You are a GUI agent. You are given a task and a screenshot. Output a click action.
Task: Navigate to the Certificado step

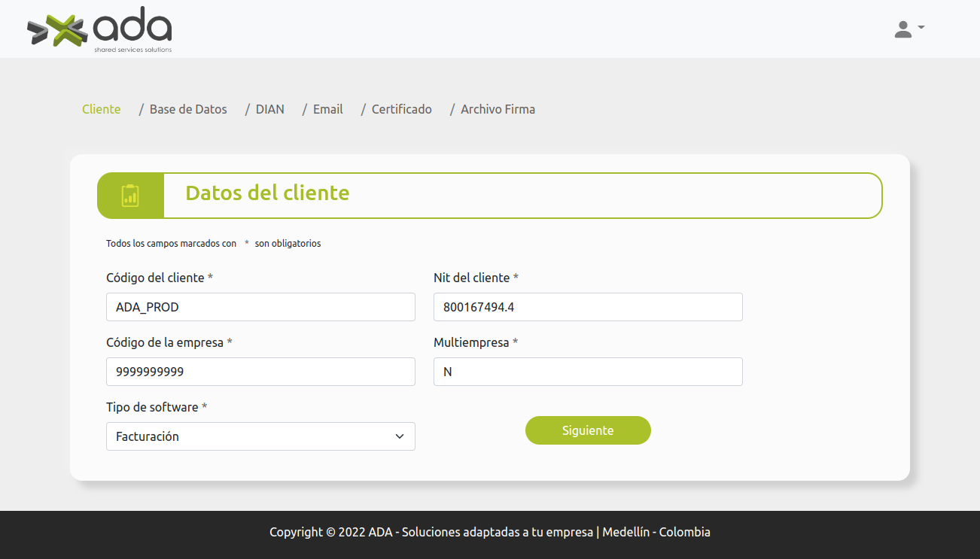[x=401, y=109]
